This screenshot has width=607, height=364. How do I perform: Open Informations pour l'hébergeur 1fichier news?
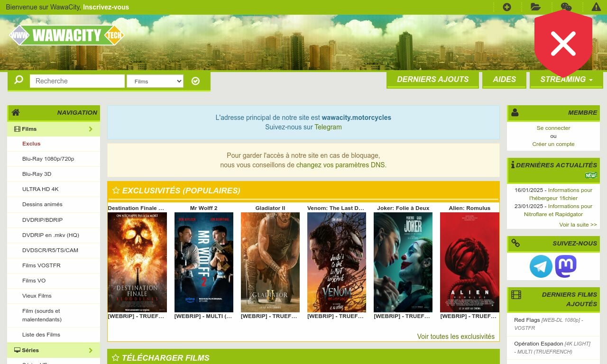click(561, 194)
